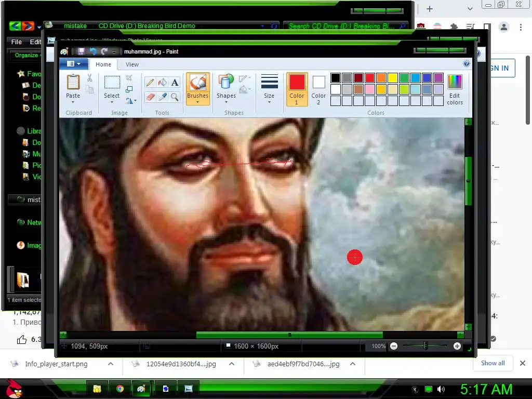Click the horizontal canvas scrollbar

289,335
